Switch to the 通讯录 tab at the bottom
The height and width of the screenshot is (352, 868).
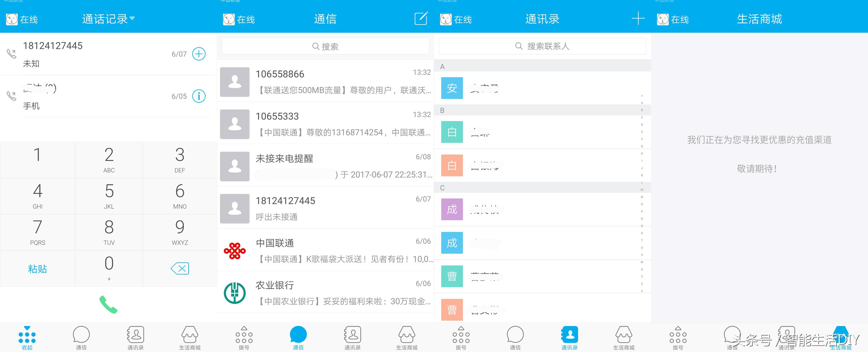pos(570,337)
